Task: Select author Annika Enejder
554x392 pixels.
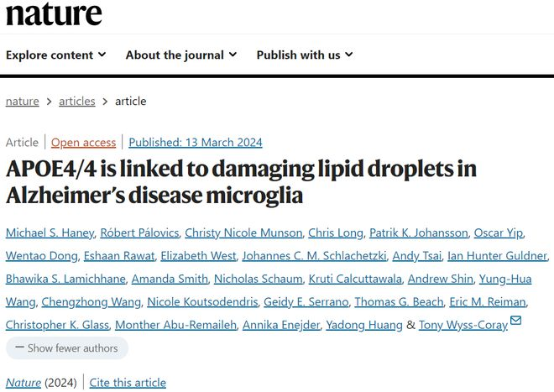Action: pos(279,325)
